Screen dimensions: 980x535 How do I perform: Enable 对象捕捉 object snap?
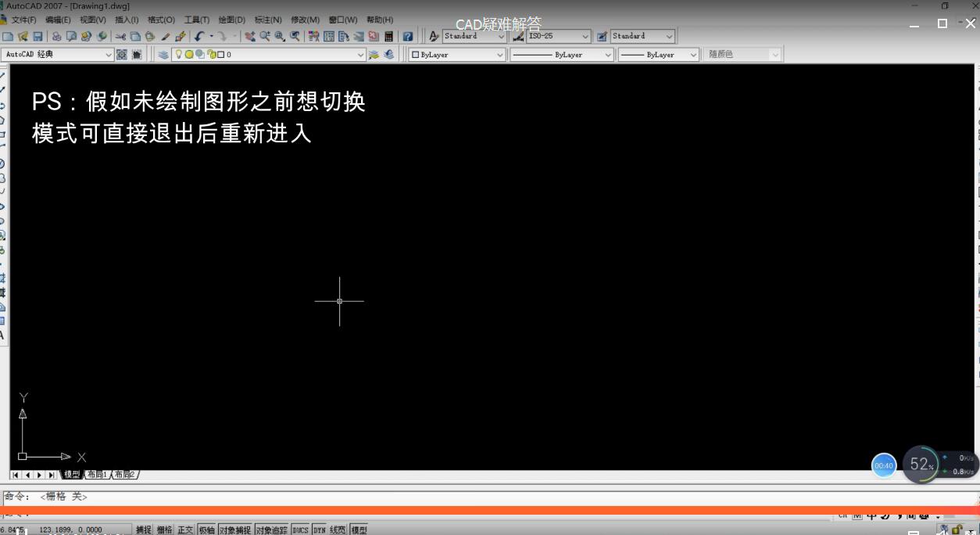(235, 530)
